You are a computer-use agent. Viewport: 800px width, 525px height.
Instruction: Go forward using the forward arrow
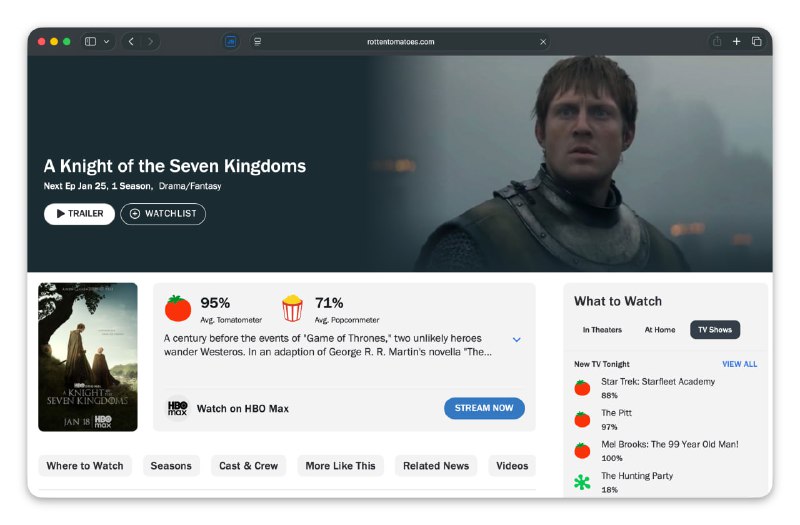tap(150, 41)
